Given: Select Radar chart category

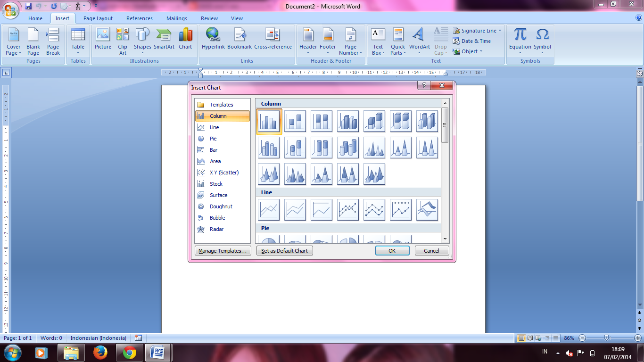Looking at the screenshot, I should point(222,229).
